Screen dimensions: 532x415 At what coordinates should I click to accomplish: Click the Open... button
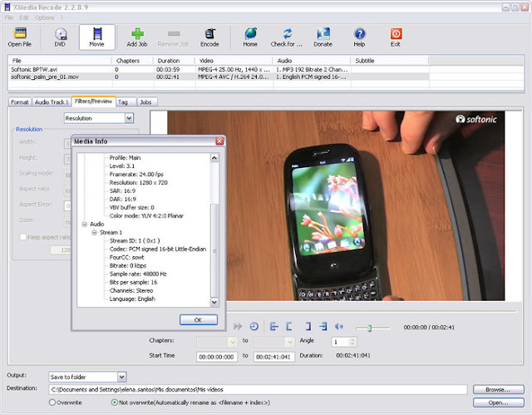click(499, 403)
